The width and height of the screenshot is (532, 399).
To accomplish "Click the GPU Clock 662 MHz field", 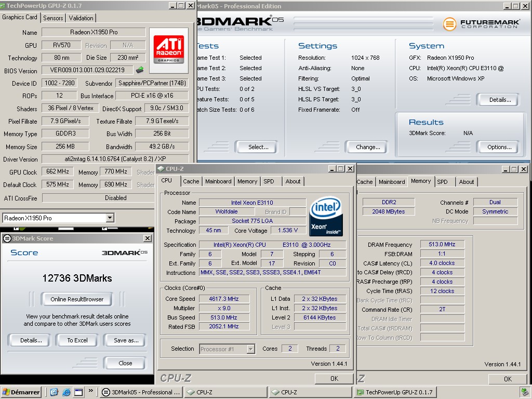I will pyautogui.click(x=57, y=171).
